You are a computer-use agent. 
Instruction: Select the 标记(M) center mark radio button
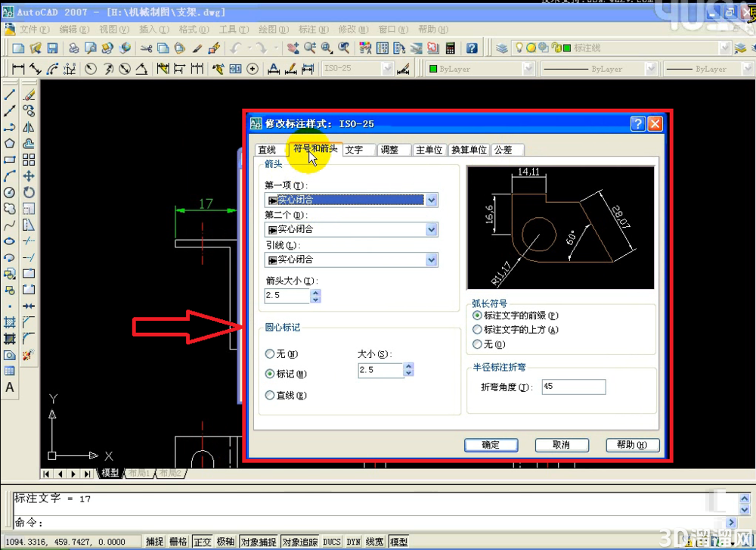[x=270, y=374]
